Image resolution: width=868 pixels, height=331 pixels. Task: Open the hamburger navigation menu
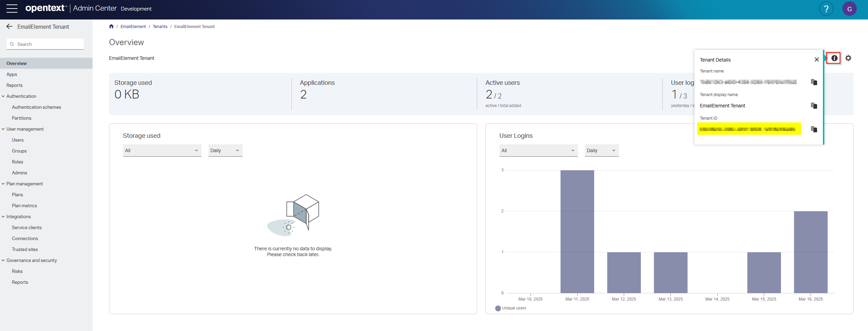point(12,9)
